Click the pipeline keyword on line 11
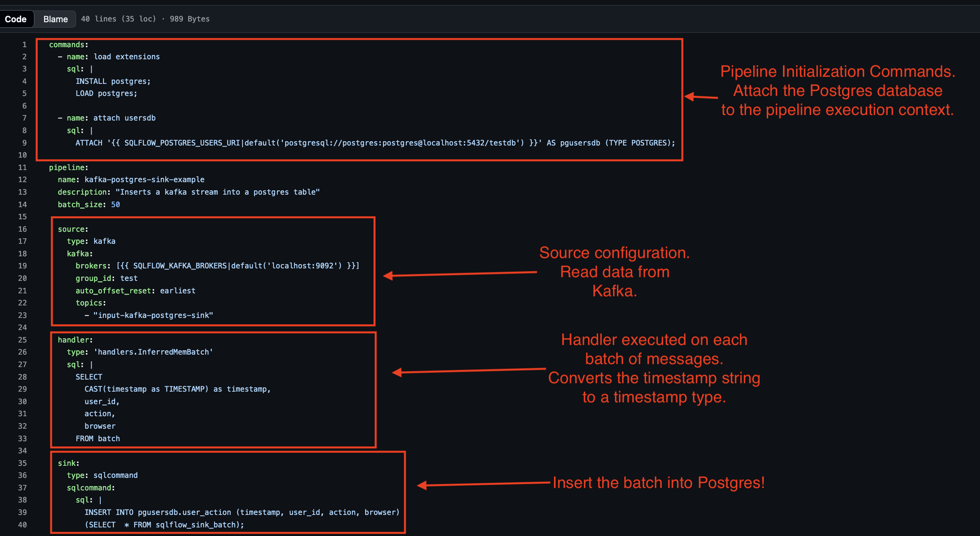This screenshot has width=980, height=536. pos(67,167)
